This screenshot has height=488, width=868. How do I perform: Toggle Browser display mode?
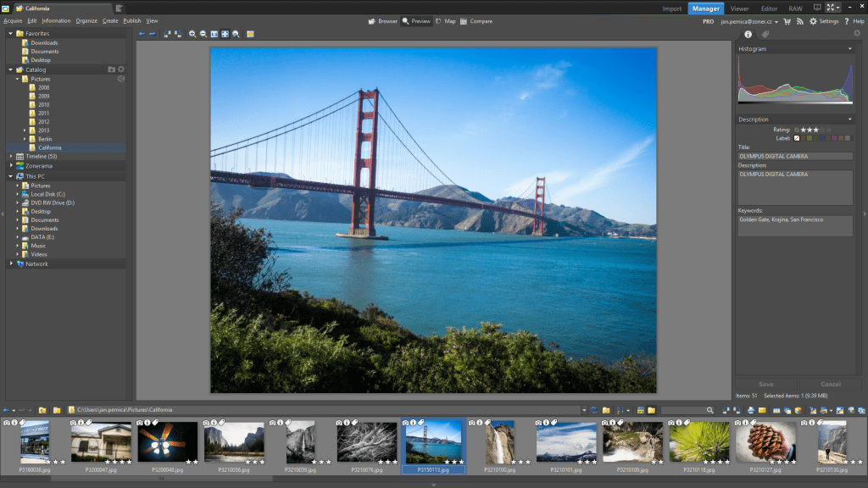coord(383,21)
